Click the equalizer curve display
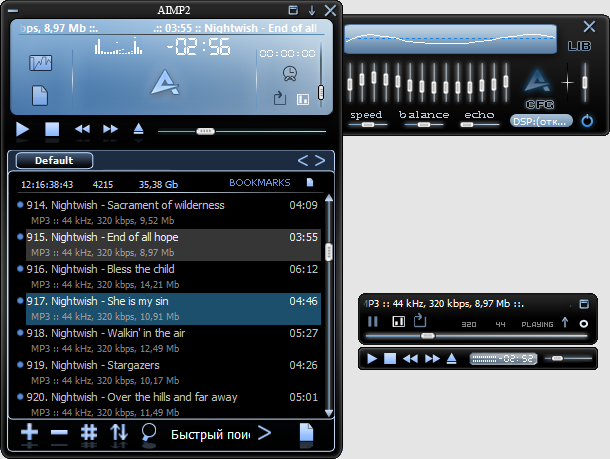This screenshot has width=610, height=459. coord(450,39)
